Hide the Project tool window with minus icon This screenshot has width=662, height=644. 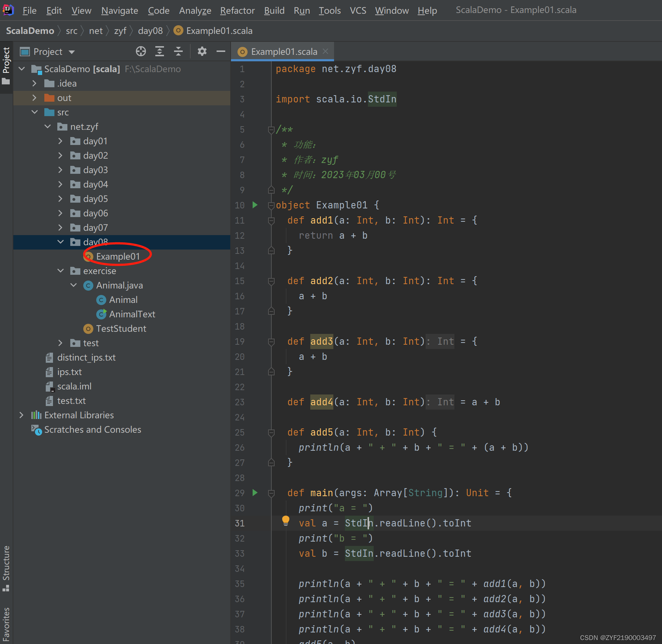tap(221, 52)
